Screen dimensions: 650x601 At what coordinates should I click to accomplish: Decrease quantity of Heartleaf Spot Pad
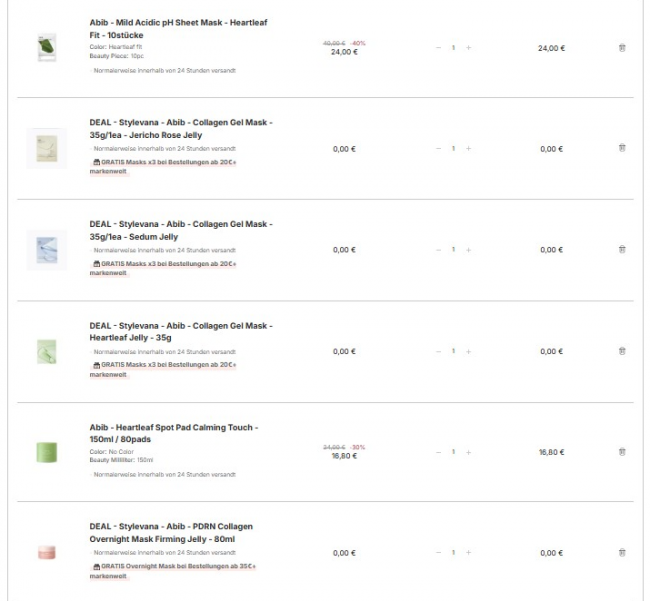(x=437, y=452)
